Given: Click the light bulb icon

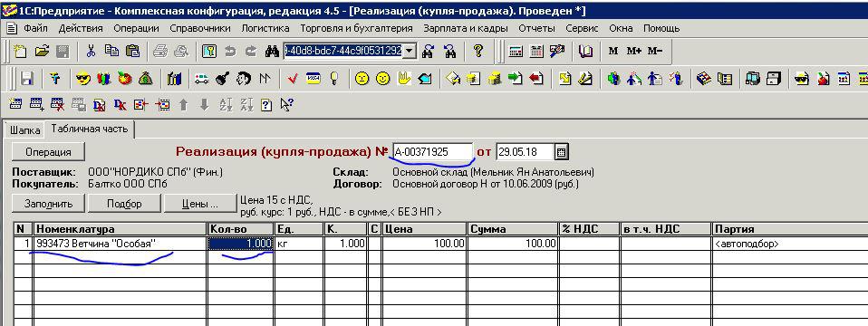Looking at the screenshot, I should click(333, 79).
